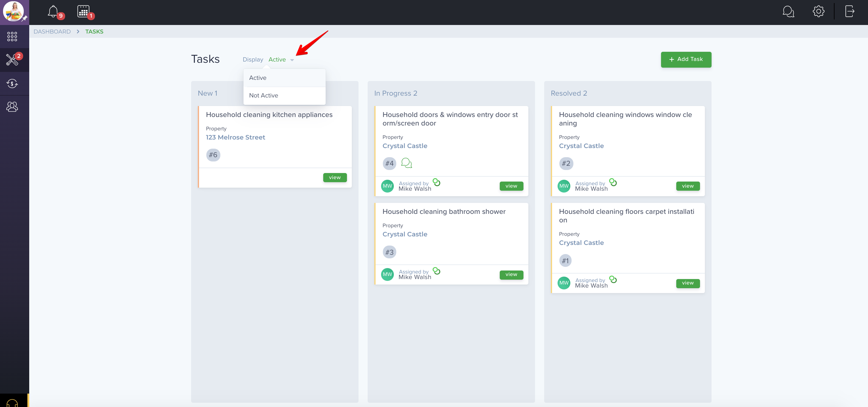Open the payments dollar icon in sidebar
The image size is (868, 407).
(12, 83)
